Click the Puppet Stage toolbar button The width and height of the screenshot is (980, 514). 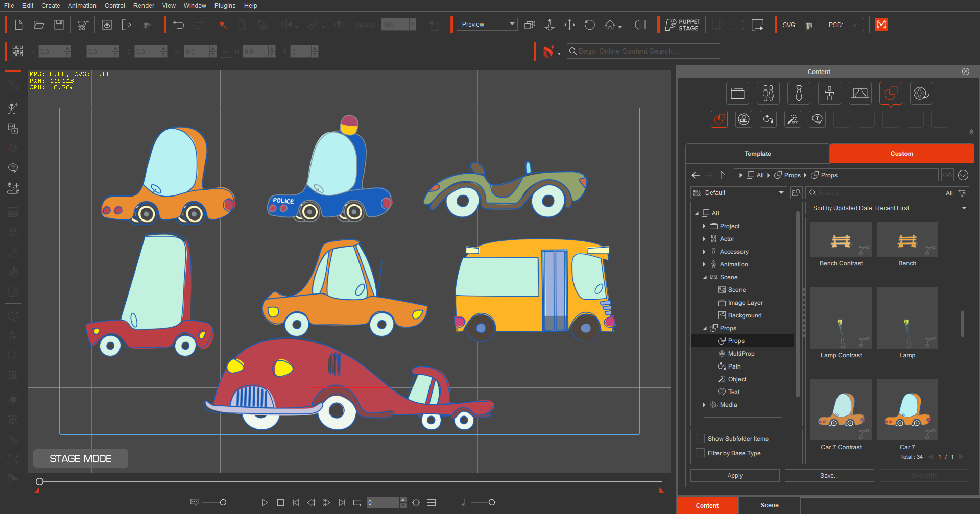tap(682, 24)
